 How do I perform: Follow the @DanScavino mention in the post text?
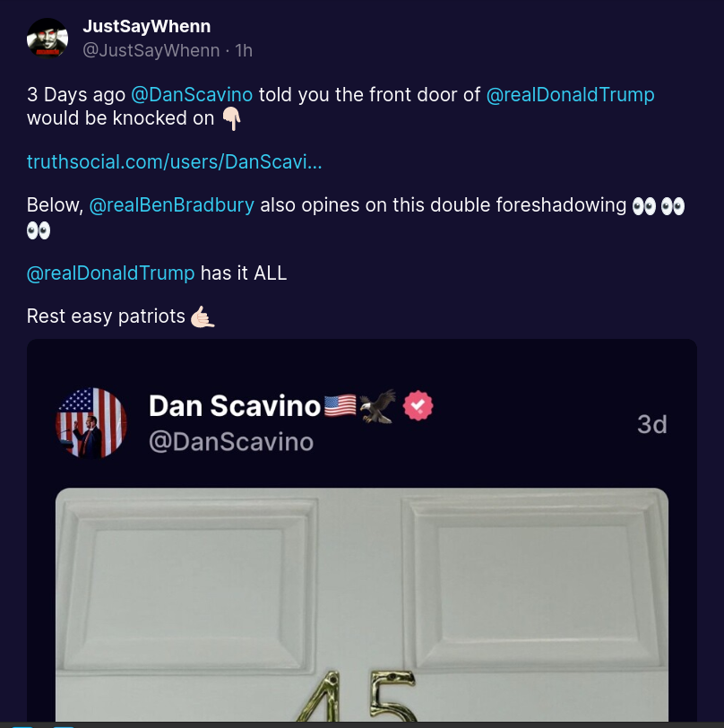[192, 95]
